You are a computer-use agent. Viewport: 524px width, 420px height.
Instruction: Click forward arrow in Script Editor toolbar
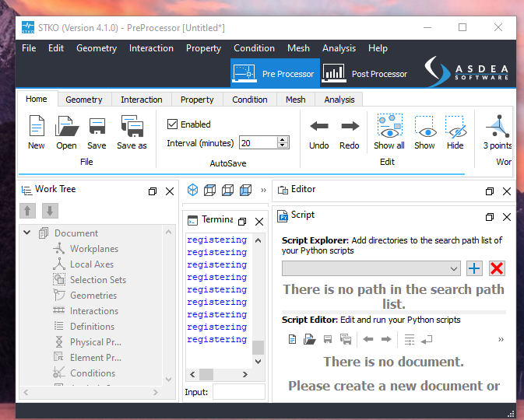click(386, 340)
